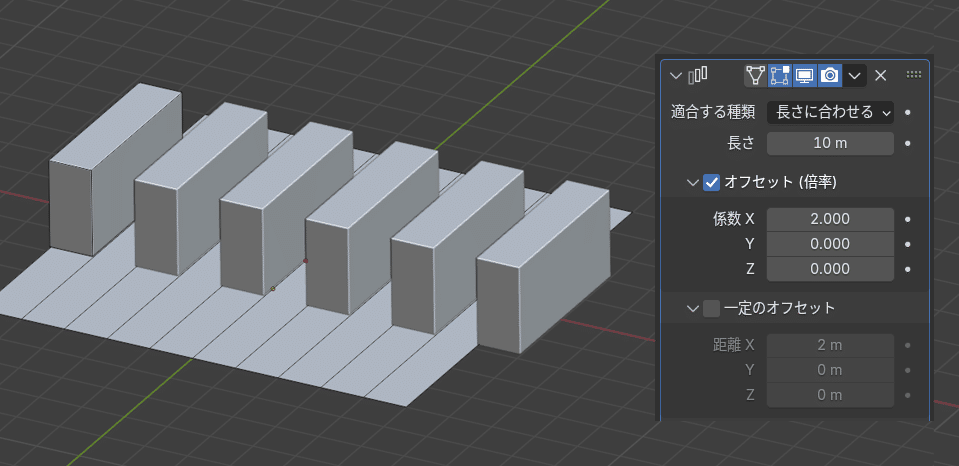This screenshot has width=959, height=466.
Task: Click the relative offset Z field 0.000
Action: point(831,269)
